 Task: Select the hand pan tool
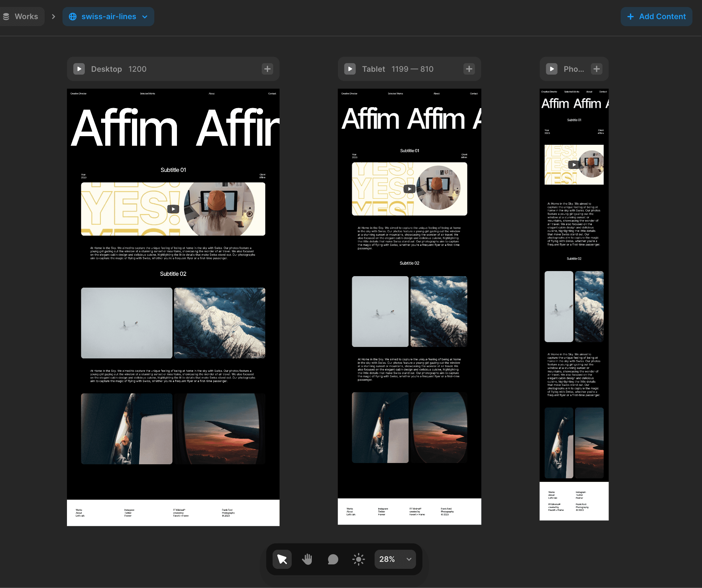point(307,559)
